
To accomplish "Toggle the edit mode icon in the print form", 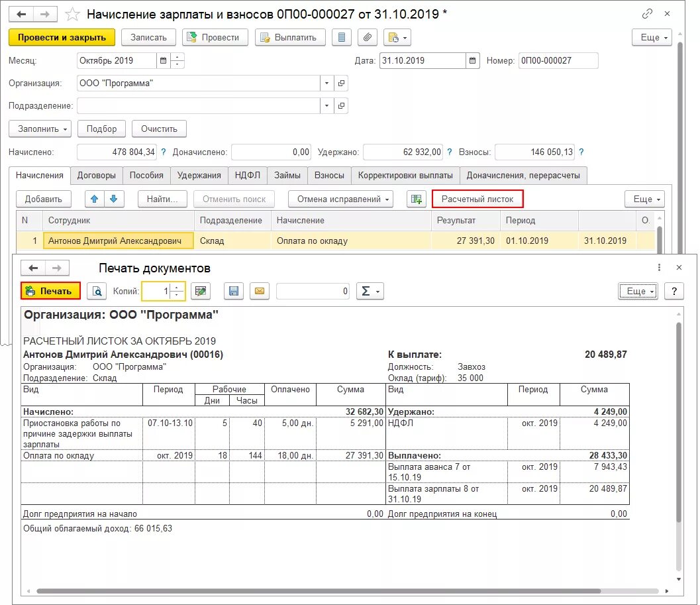I will (x=201, y=292).
